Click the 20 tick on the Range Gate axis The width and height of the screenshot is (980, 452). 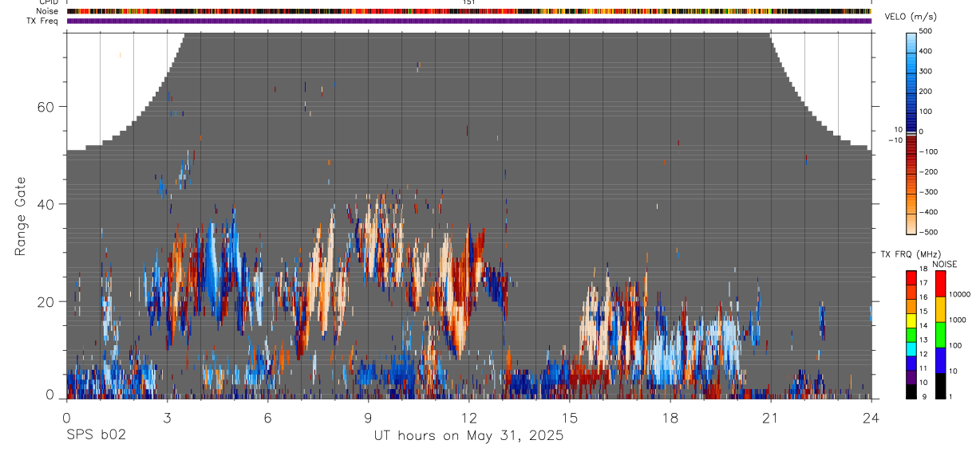tap(45, 301)
